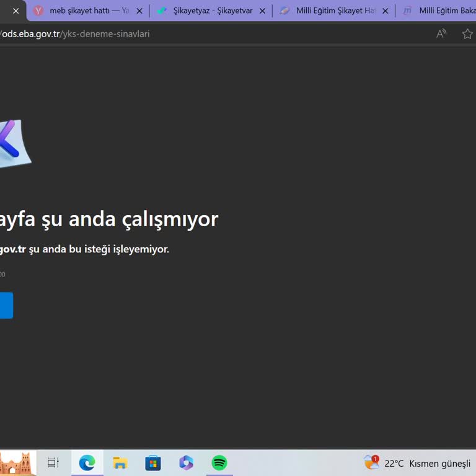The height and width of the screenshot is (476, 476).
Task: Click the 'Kısmen güneşli' weather text
Action: (439, 464)
